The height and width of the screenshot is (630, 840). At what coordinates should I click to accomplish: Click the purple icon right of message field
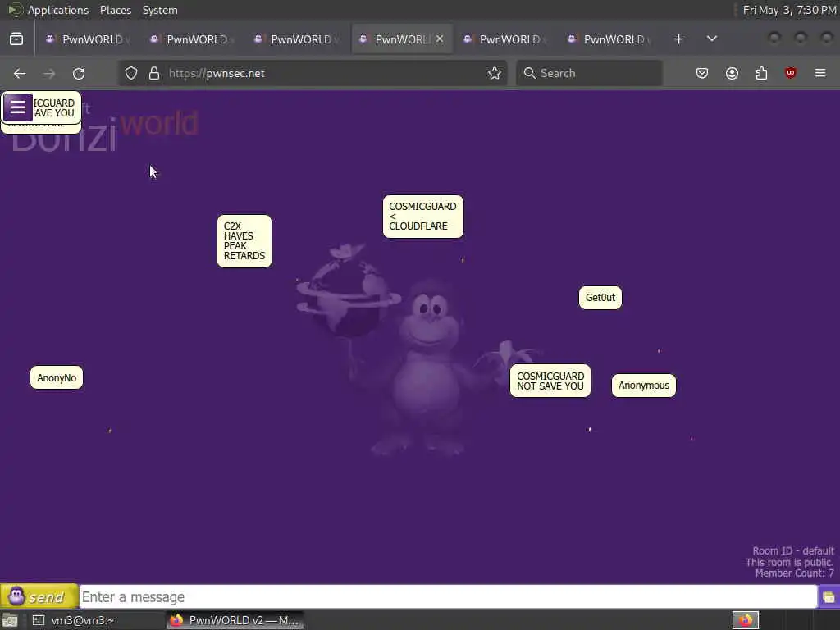tap(829, 597)
